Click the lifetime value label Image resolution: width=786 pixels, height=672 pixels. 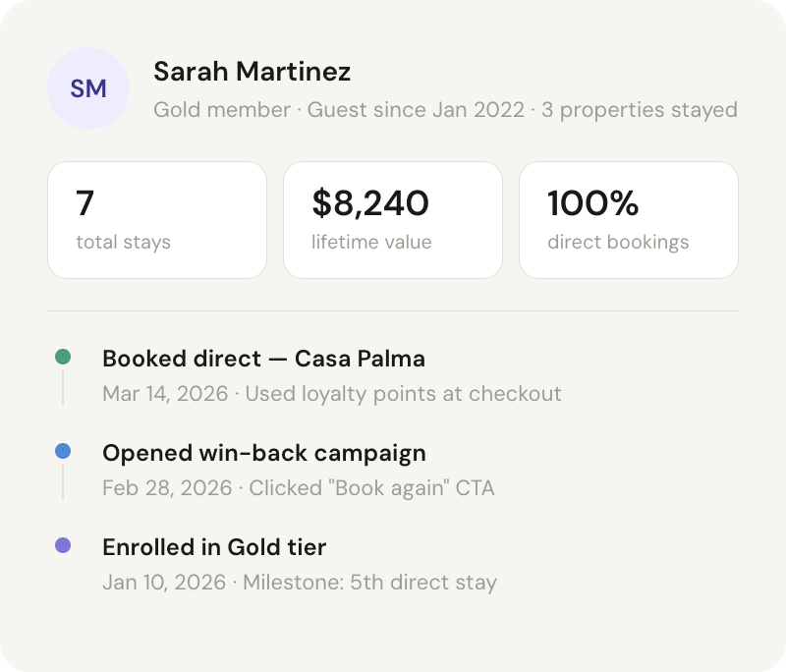click(x=371, y=242)
